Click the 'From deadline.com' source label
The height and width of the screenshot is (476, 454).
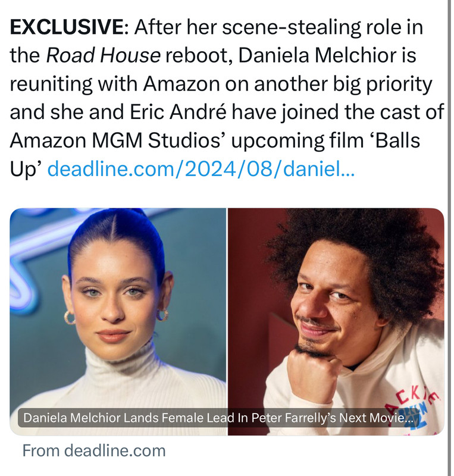(x=94, y=450)
